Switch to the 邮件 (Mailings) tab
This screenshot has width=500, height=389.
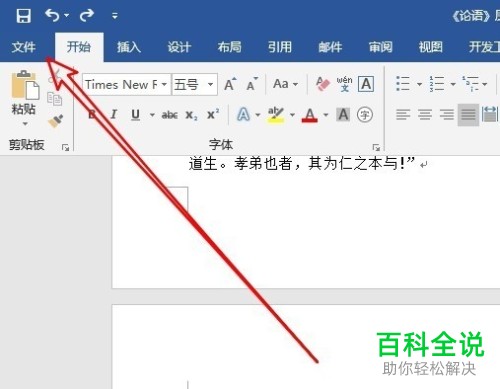[330, 47]
